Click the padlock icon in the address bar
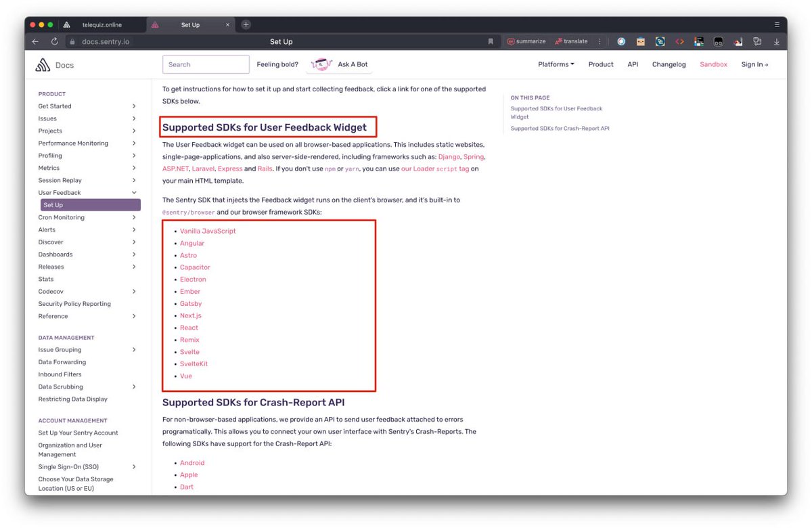The image size is (812, 528). click(72, 41)
